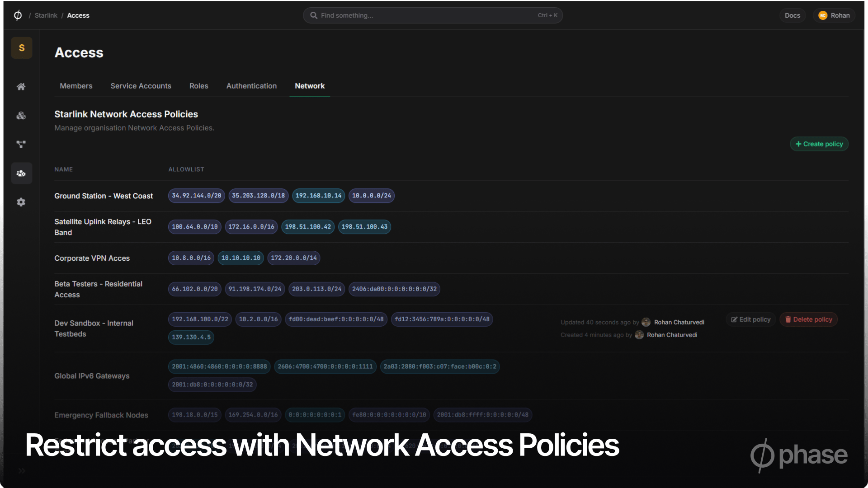Click the 35.203.128.0/18 allowlist chip

pos(259,196)
